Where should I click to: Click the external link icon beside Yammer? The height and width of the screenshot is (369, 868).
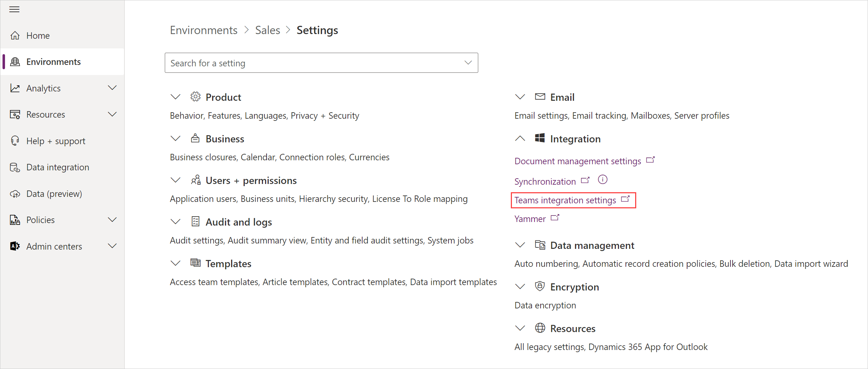point(555,217)
